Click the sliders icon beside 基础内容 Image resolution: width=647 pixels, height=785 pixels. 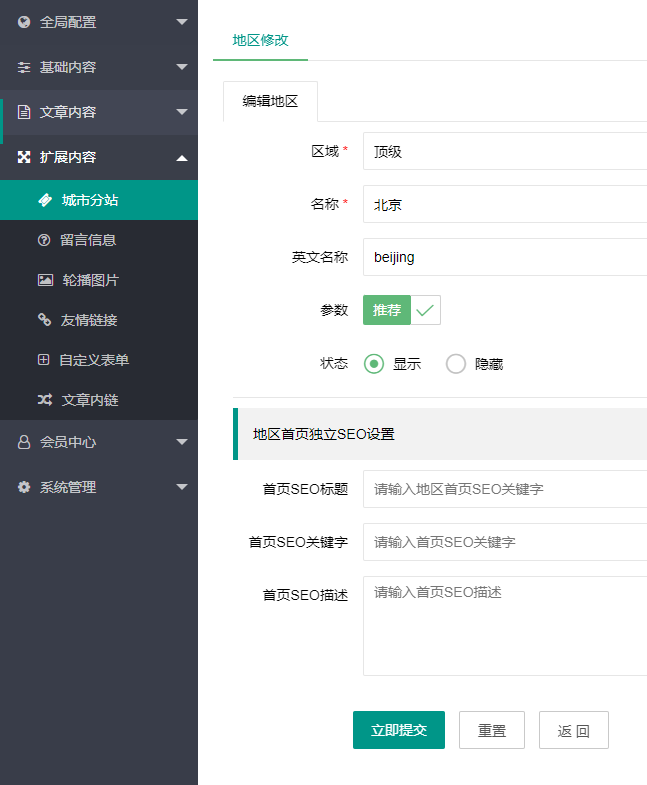click(x=24, y=67)
